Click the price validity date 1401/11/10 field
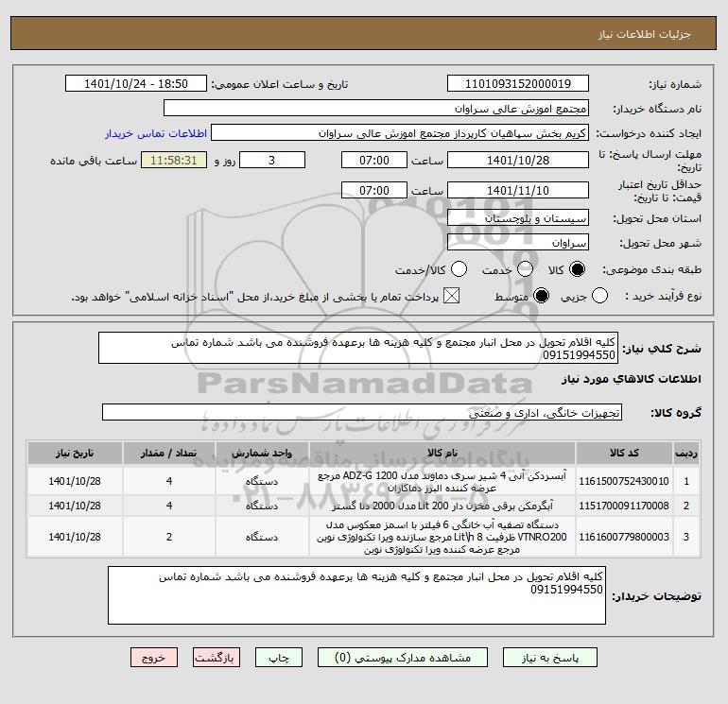Viewport: 728px width, 704px height. coord(518,190)
